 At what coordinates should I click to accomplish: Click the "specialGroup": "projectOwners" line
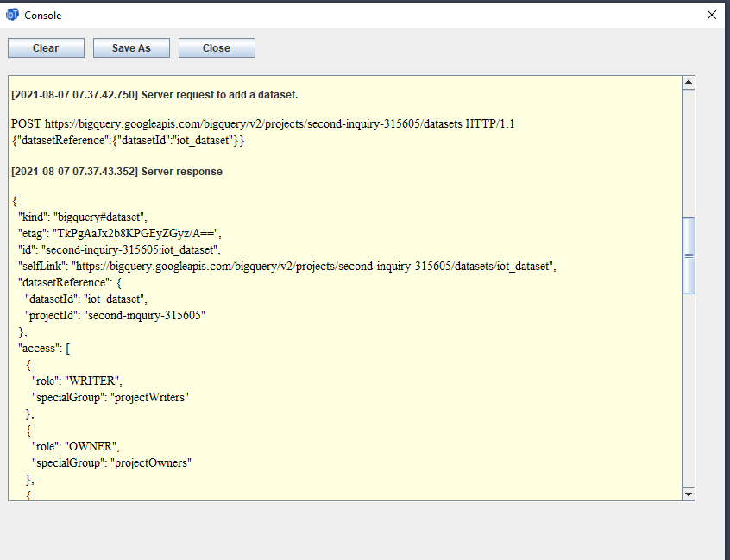pyautogui.click(x=111, y=462)
